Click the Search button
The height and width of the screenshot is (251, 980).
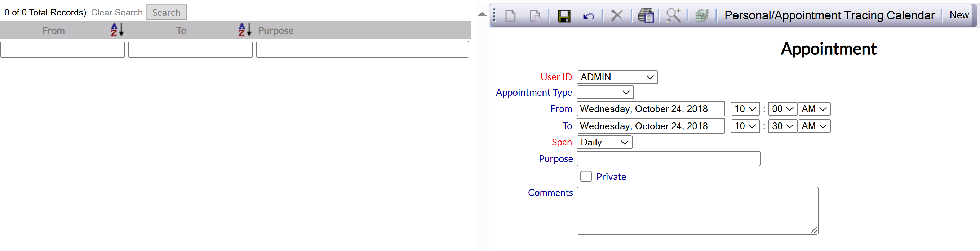tap(166, 13)
